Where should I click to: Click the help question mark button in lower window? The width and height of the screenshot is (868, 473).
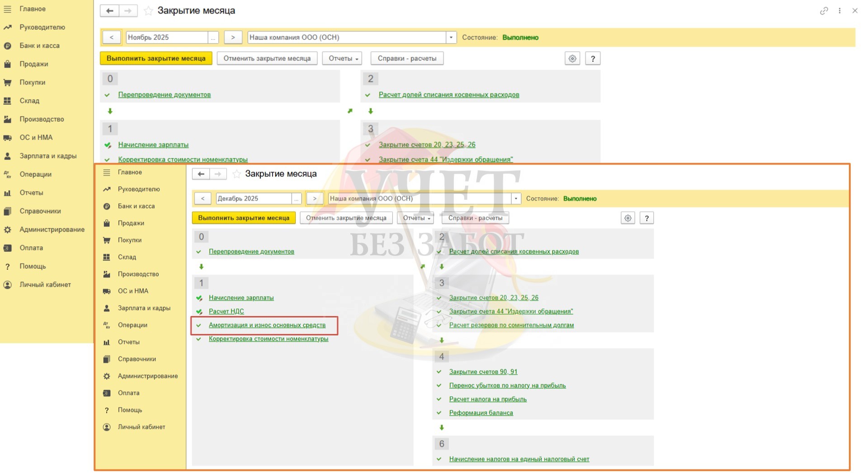coord(646,218)
